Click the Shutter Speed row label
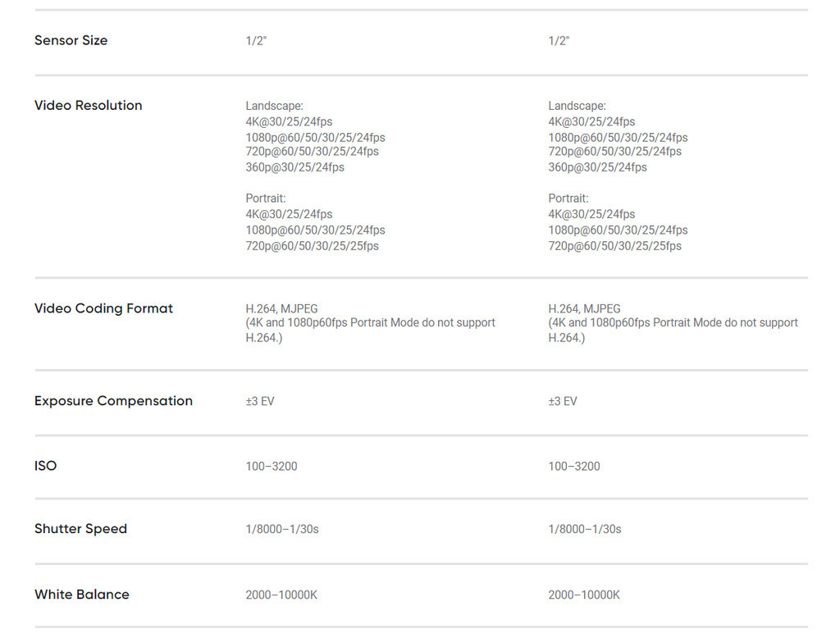 tap(80, 529)
